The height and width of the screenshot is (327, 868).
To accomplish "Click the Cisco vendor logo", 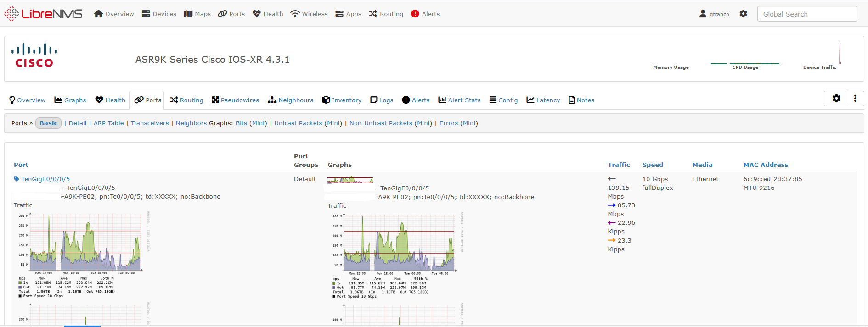I will (34, 55).
